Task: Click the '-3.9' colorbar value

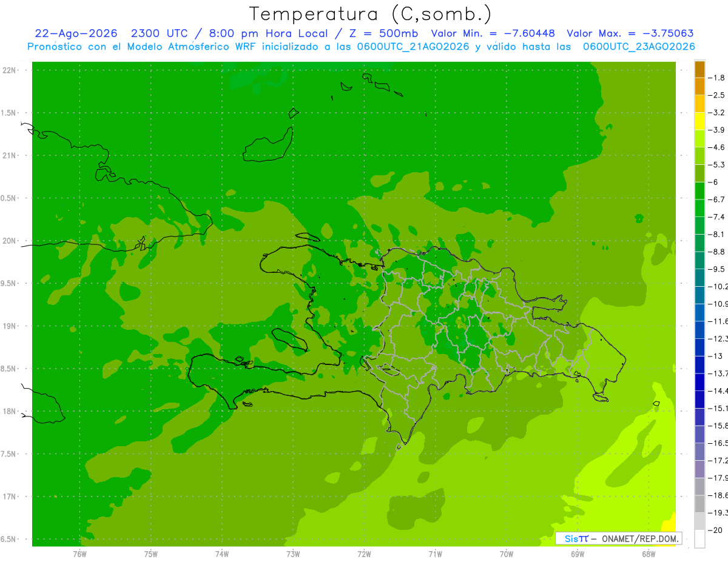Action: 716,130
